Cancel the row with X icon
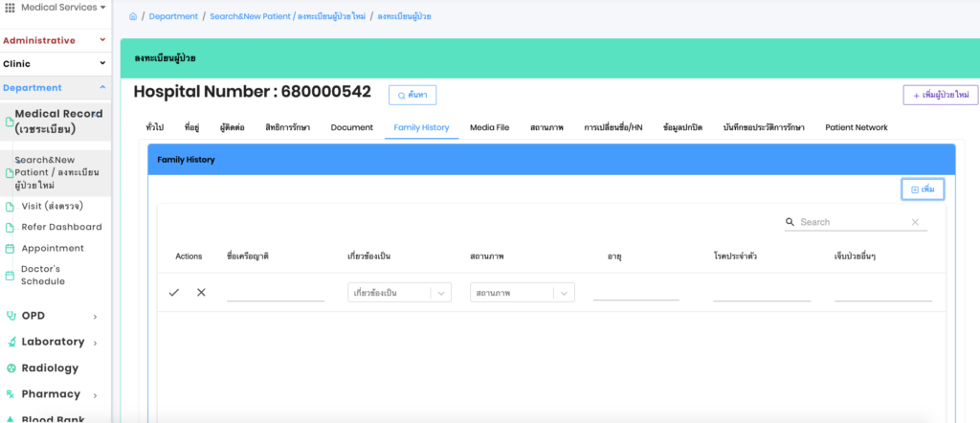 (x=201, y=293)
